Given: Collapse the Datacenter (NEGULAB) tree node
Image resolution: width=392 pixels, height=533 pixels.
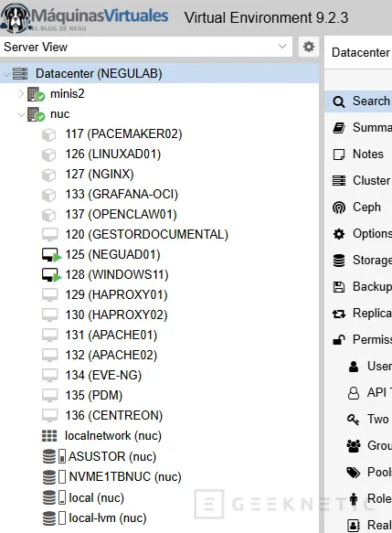Looking at the screenshot, I should (x=6, y=74).
